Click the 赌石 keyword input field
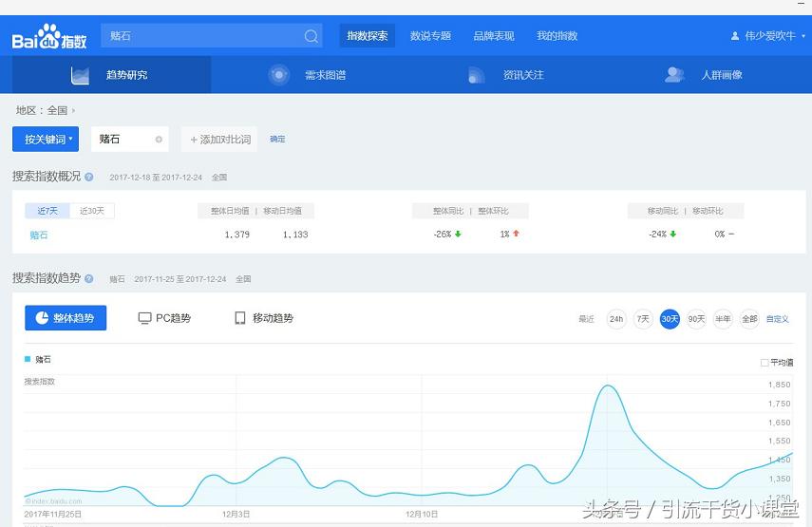 click(130, 140)
